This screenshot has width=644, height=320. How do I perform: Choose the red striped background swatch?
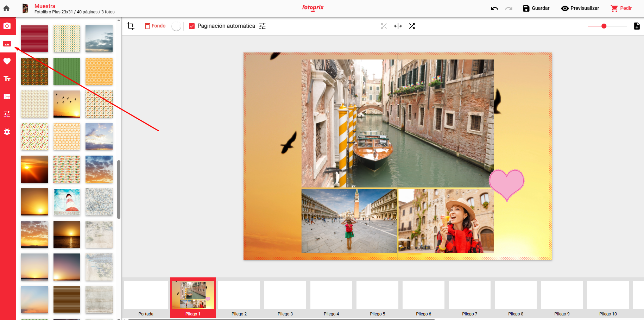click(34, 39)
